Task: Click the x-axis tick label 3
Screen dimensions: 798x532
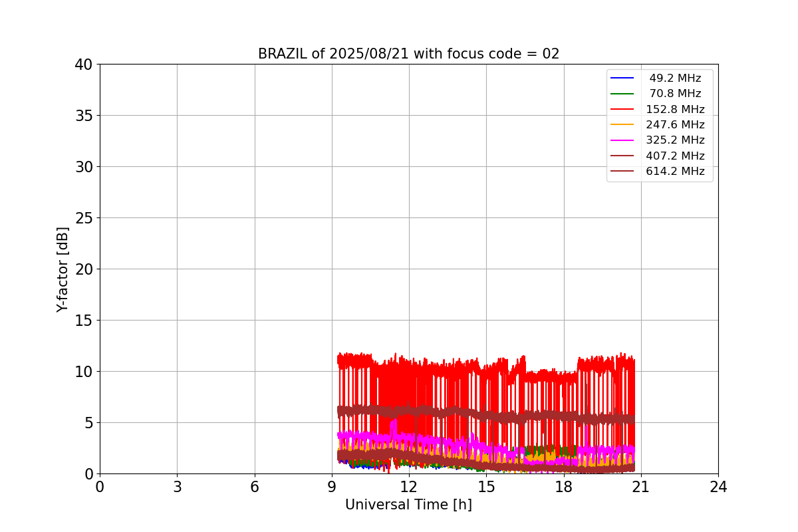Action: pos(177,487)
